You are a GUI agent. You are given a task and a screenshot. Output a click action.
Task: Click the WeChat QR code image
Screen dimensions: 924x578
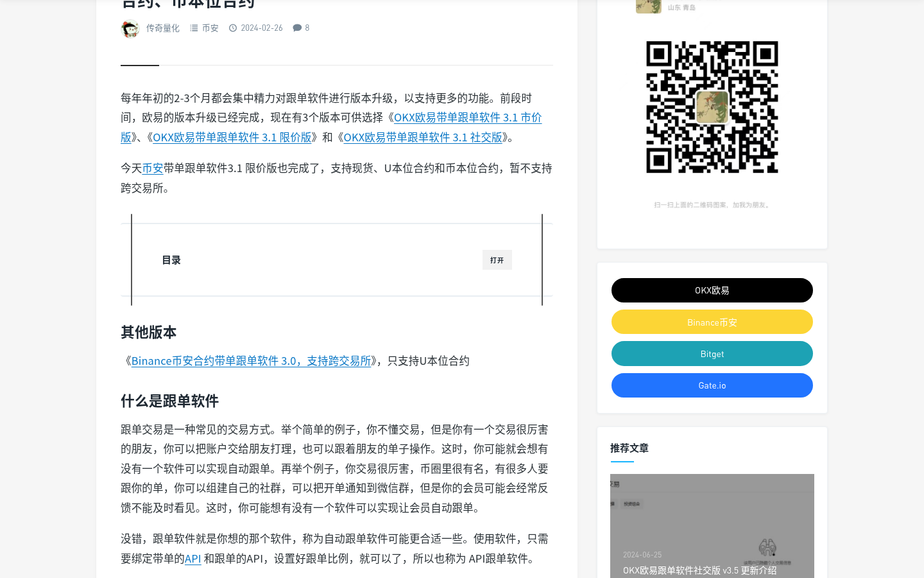click(x=712, y=107)
